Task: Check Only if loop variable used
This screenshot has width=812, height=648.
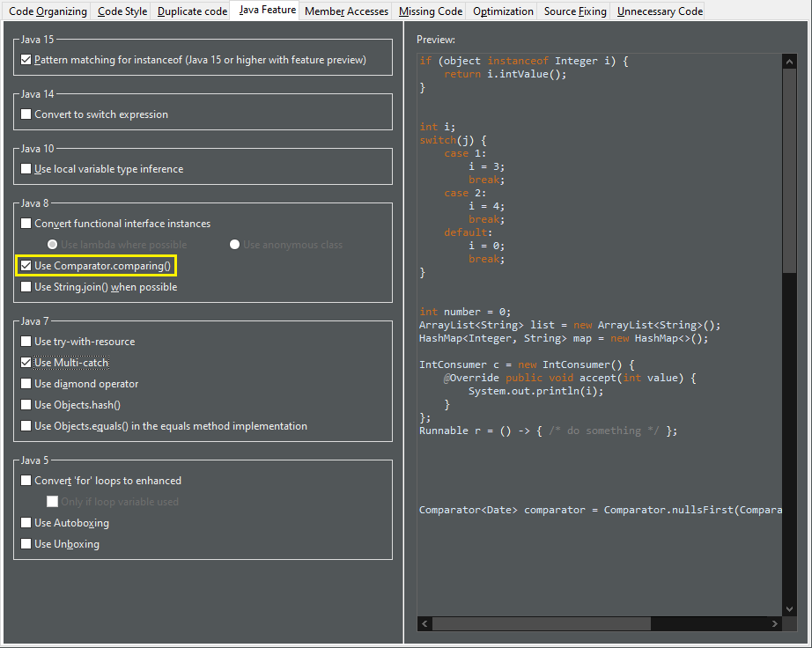Action: [x=52, y=502]
